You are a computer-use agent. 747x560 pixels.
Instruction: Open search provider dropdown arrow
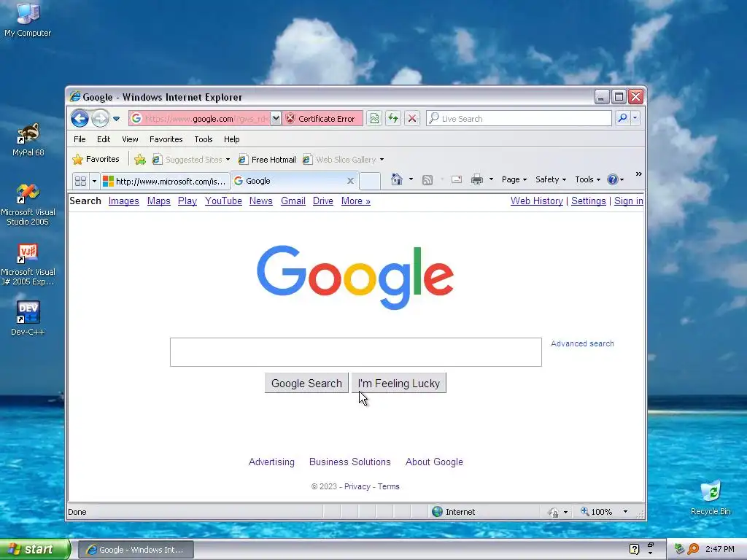(x=635, y=118)
